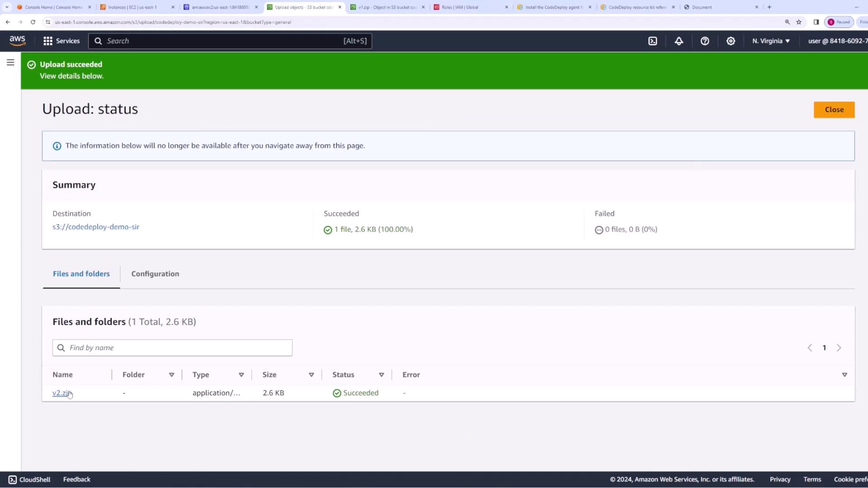The image size is (868, 488).
Task: Sort by the Folder column arrow
Action: click(x=171, y=375)
